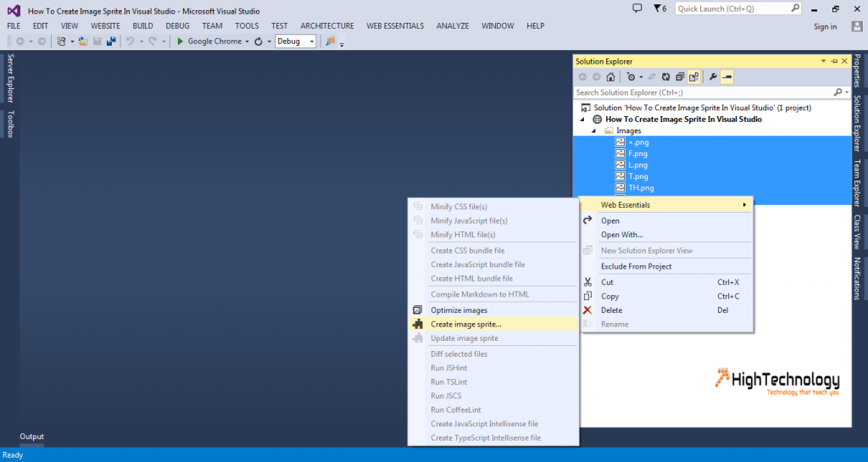Click the Undo arrow in the toolbar
The width and height of the screenshot is (868, 462).
click(130, 42)
